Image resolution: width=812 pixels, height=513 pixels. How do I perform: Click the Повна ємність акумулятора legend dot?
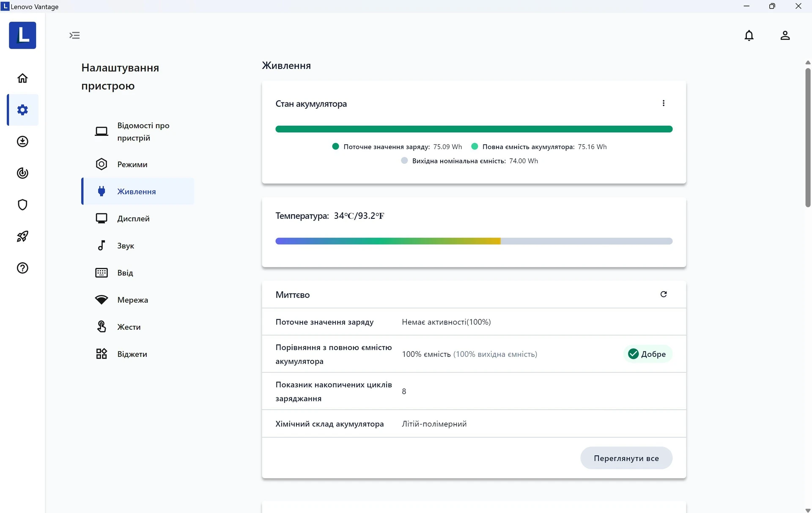click(x=475, y=146)
